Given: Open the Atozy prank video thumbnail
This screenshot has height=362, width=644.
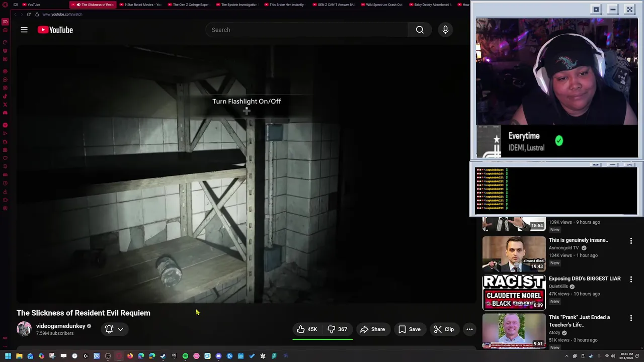Looking at the screenshot, I should [514, 331].
